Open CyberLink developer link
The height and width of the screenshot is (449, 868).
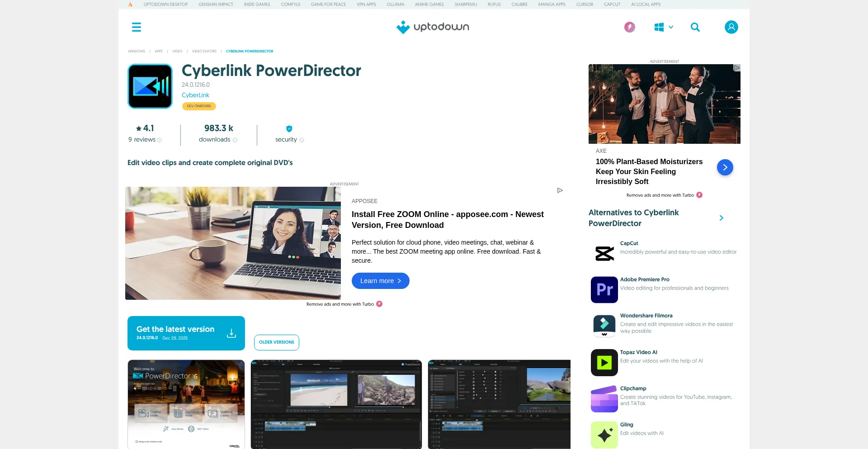(x=195, y=95)
